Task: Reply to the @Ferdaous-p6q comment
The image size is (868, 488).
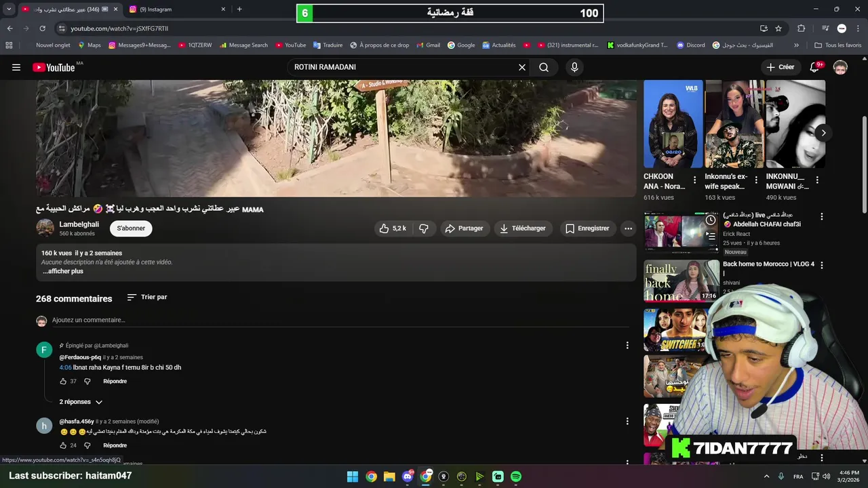Action: tap(115, 382)
